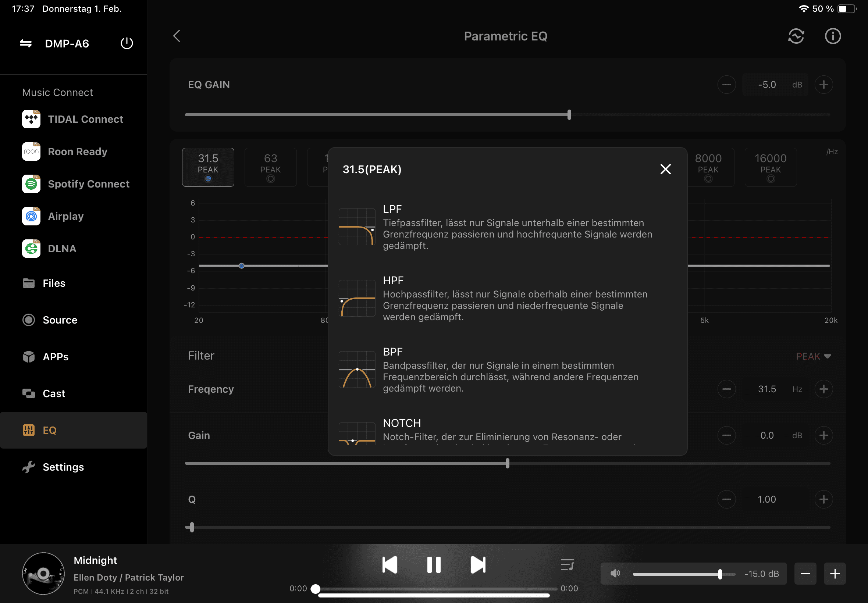Open the play queue icon
The height and width of the screenshot is (603, 868).
tap(567, 565)
